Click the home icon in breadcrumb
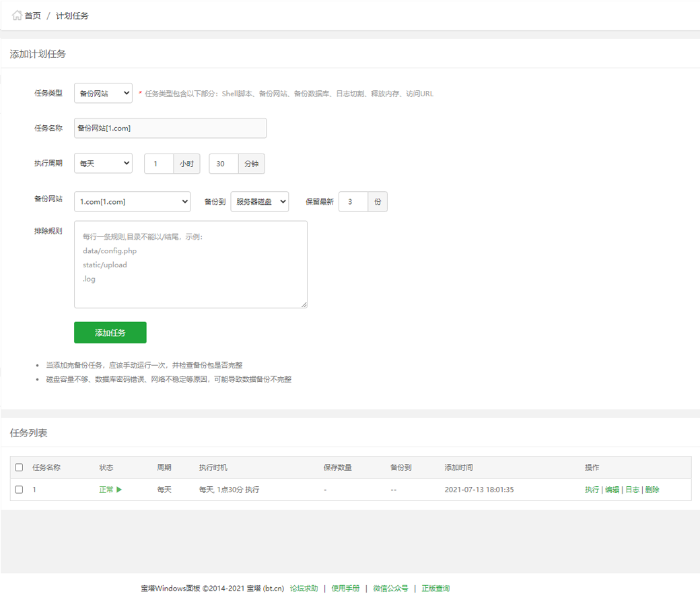The width and height of the screenshot is (700, 598). (x=17, y=15)
